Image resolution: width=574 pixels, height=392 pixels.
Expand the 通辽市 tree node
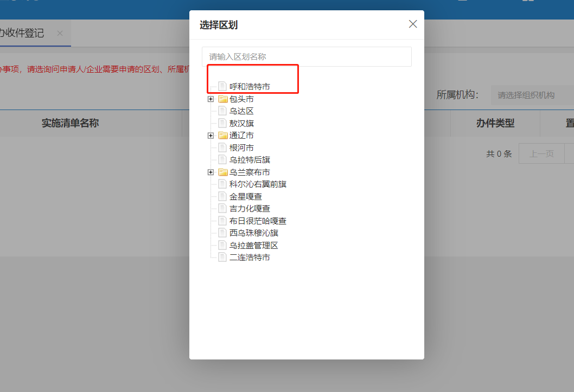click(211, 136)
